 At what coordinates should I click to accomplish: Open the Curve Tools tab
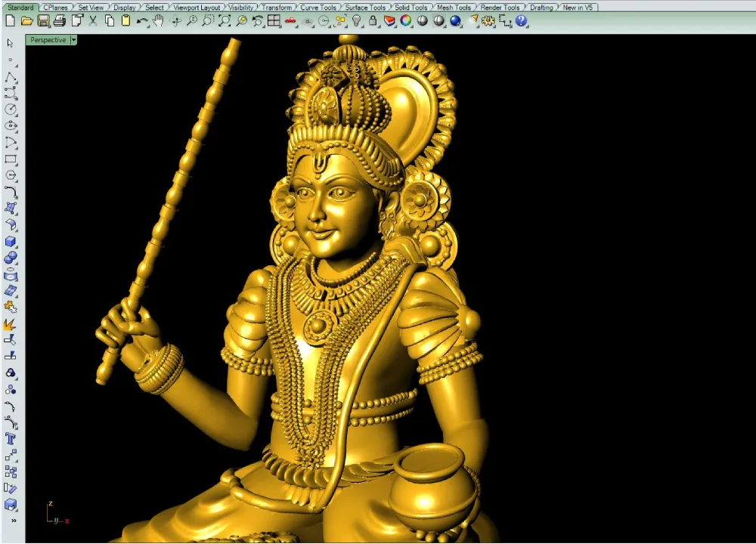[318, 8]
